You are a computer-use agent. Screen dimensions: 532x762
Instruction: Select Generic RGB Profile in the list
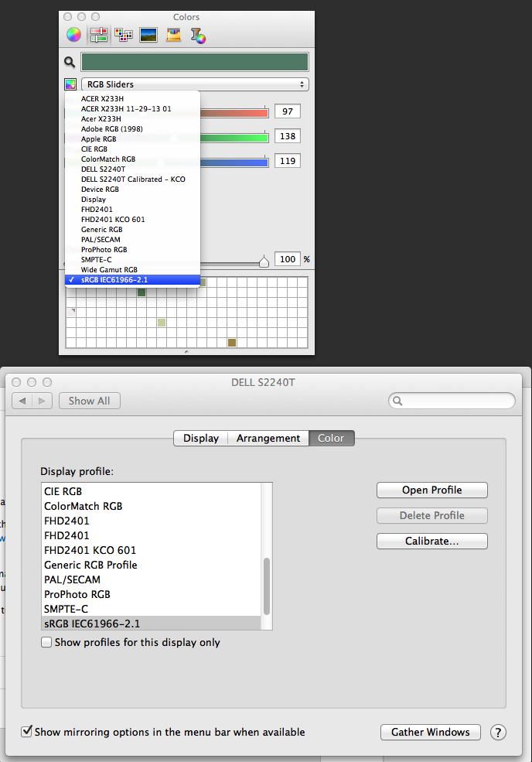(152, 565)
